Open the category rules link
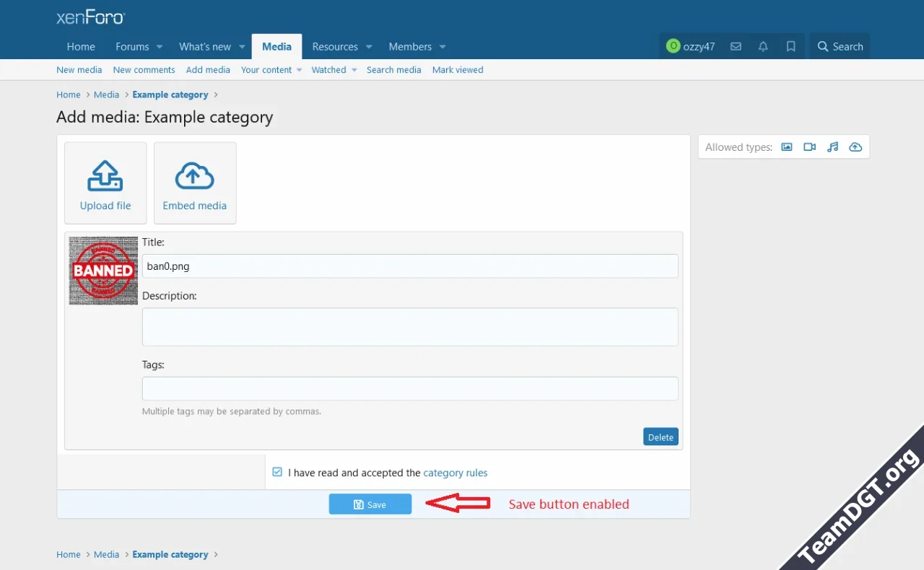Screen dimensions: 924x570 coord(456,473)
